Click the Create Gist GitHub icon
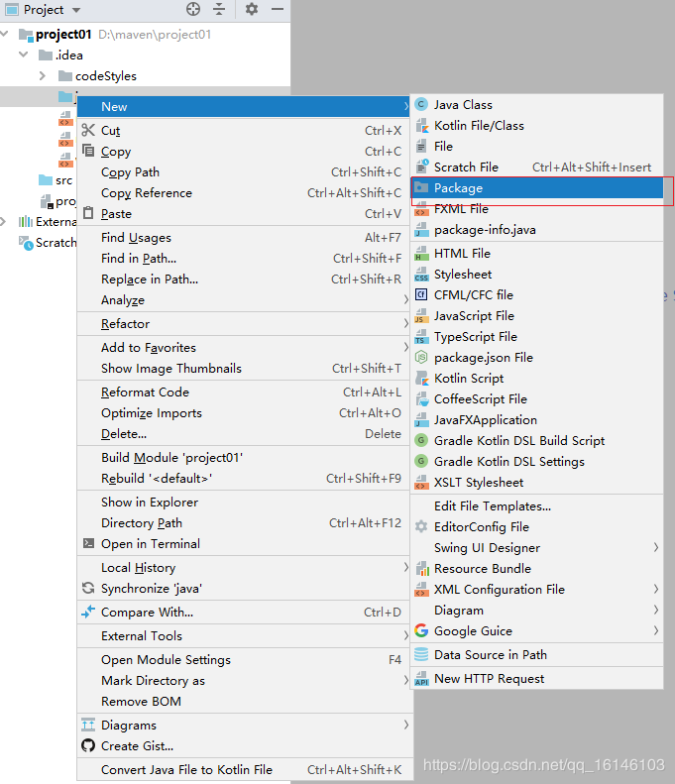The image size is (675, 784). coord(88,746)
